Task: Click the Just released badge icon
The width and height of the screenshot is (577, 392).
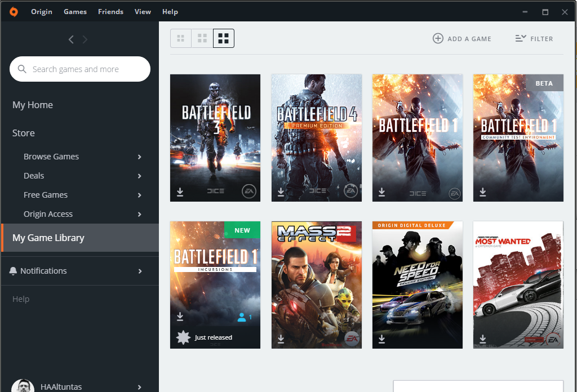Action: coord(183,337)
